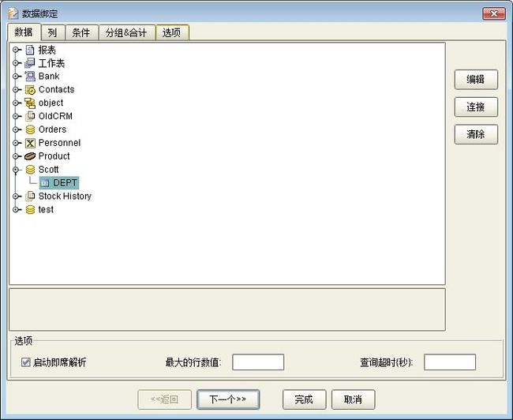Viewport: 513px width, 420px height.
Task: Open the 分组&合计 tab
Action: [126, 32]
